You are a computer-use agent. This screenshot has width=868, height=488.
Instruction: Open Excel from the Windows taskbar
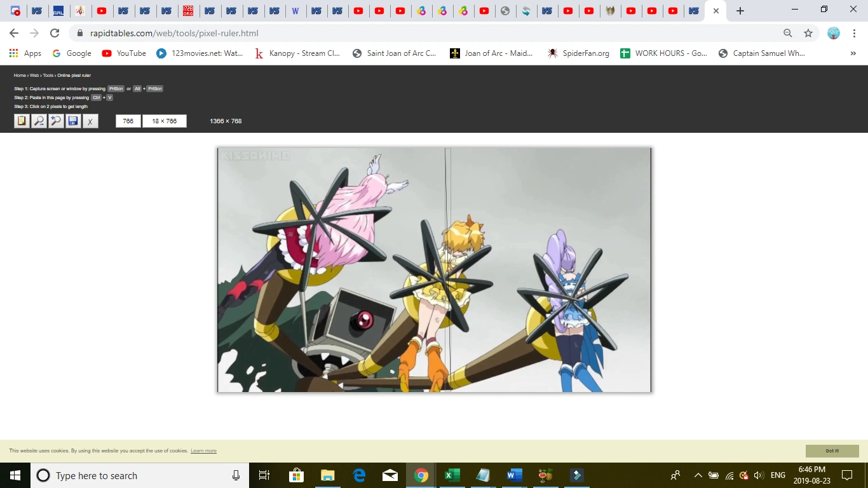click(x=452, y=475)
